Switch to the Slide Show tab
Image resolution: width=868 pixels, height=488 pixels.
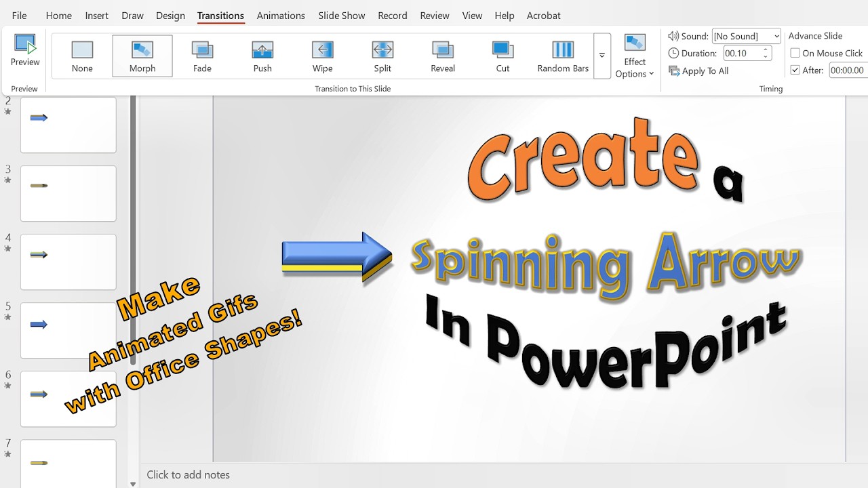click(x=342, y=15)
